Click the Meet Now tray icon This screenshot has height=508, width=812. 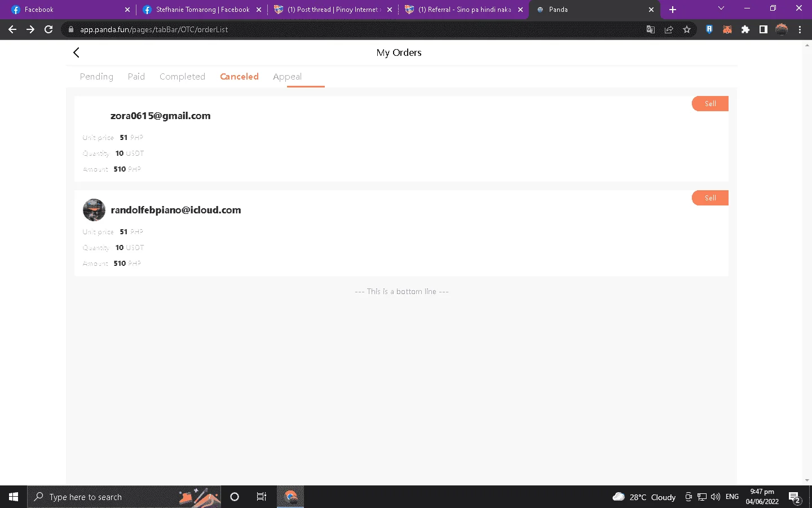[x=689, y=497]
